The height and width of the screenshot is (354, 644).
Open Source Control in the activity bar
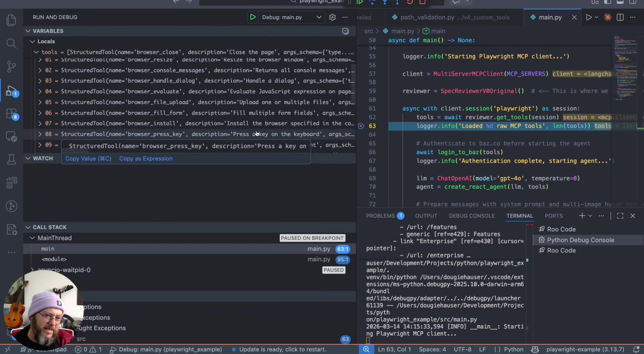pos(11,67)
